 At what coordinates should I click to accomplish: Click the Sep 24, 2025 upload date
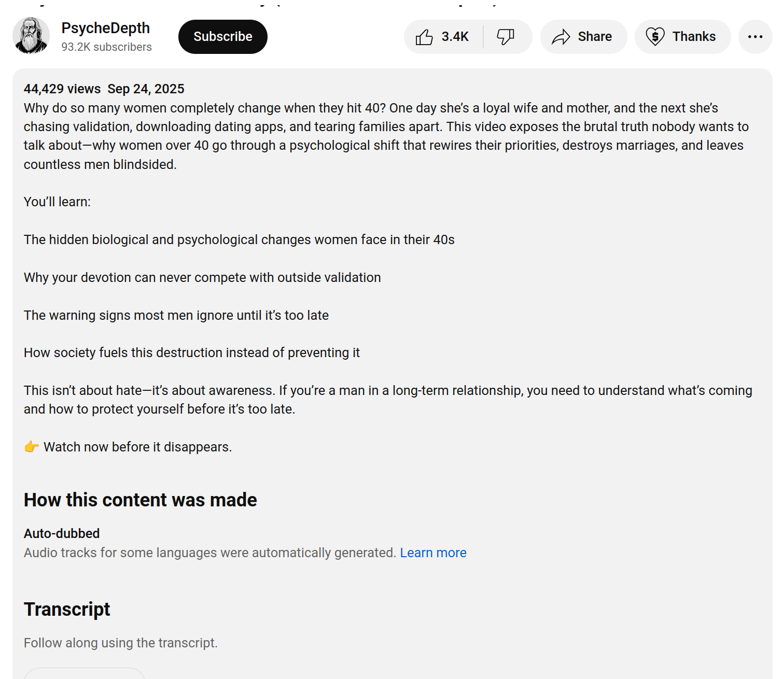coord(146,89)
